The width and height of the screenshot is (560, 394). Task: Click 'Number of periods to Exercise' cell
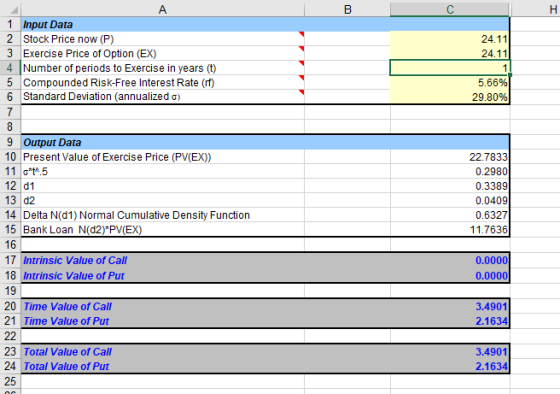coord(162,68)
